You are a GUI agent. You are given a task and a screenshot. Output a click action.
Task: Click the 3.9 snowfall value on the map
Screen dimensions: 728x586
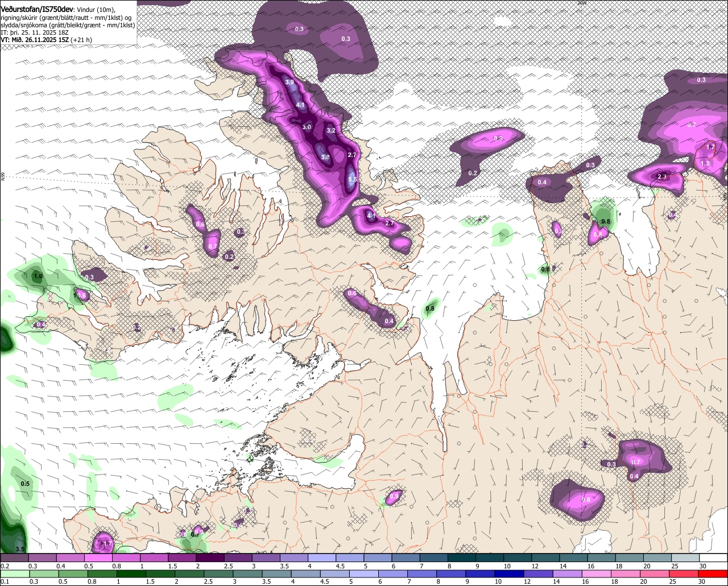tap(289, 82)
